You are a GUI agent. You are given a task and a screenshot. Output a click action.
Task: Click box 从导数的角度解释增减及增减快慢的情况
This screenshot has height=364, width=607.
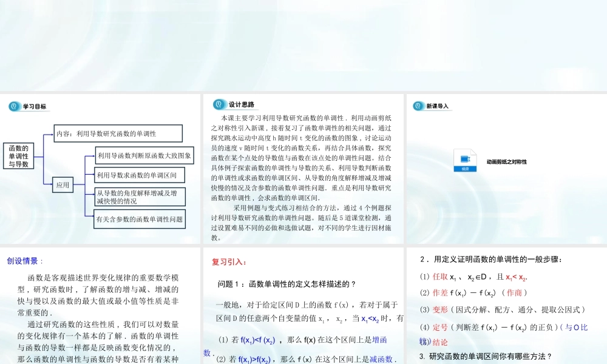coord(140,197)
